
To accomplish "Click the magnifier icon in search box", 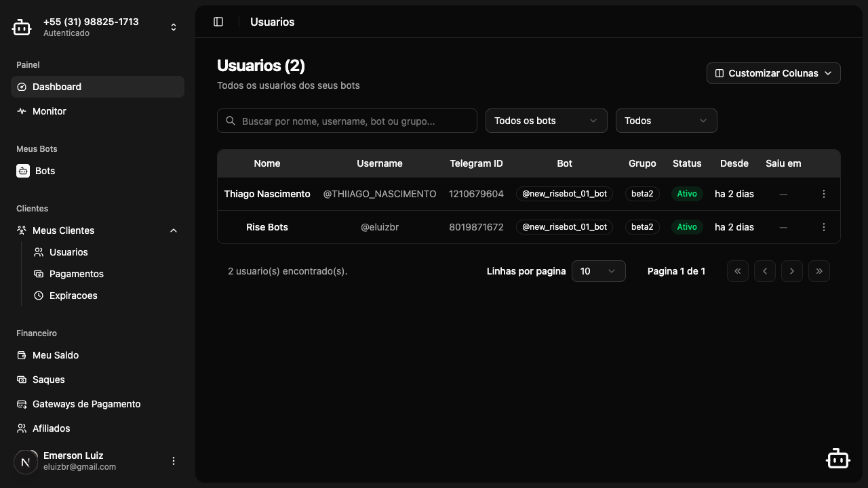I will 231,121.
